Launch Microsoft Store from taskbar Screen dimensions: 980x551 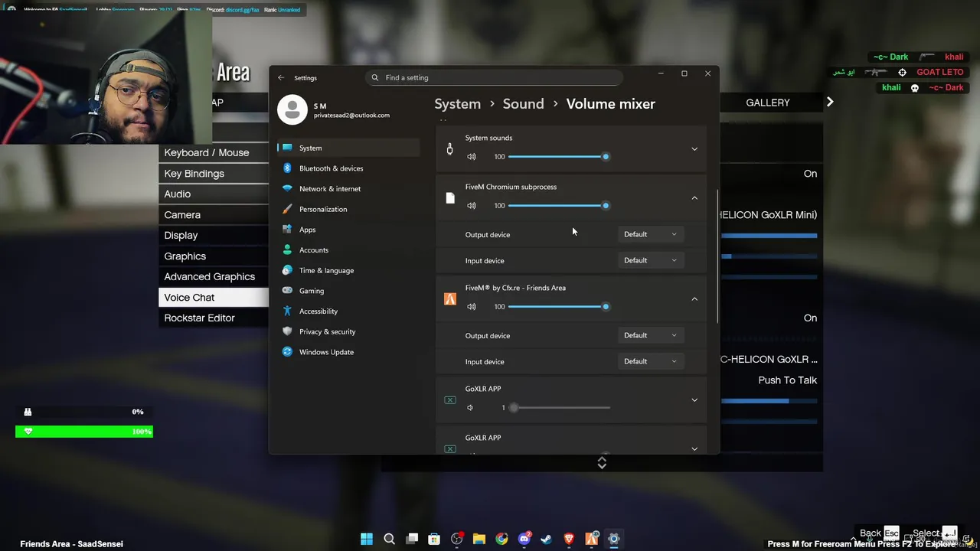434,539
